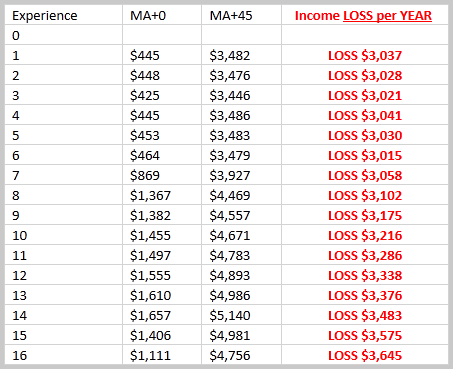Click the $3,482 cell in MA+45 column
Image resolution: width=453 pixels, height=369 pixels.
(241, 55)
